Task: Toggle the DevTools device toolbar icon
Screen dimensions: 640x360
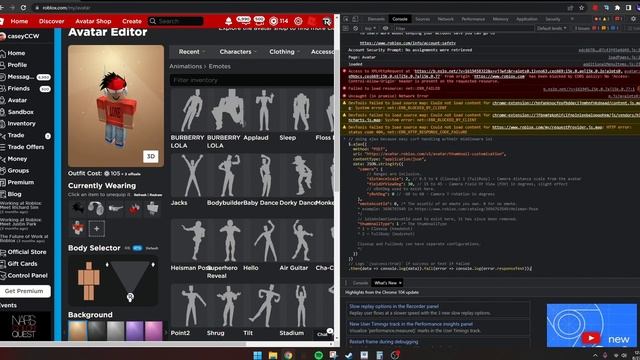Action: click(x=355, y=19)
